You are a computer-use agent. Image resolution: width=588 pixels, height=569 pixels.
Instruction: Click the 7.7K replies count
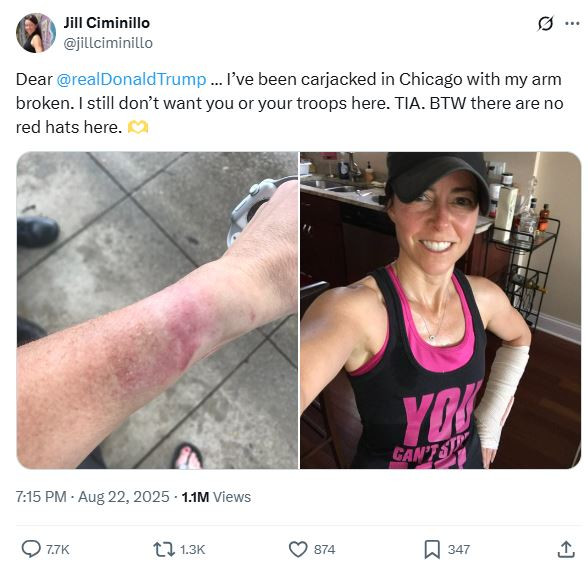57,549
